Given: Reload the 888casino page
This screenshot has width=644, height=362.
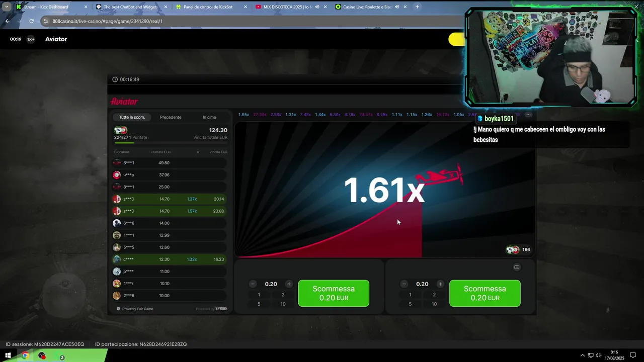Looking at the screenshot, I should point(31,21).
